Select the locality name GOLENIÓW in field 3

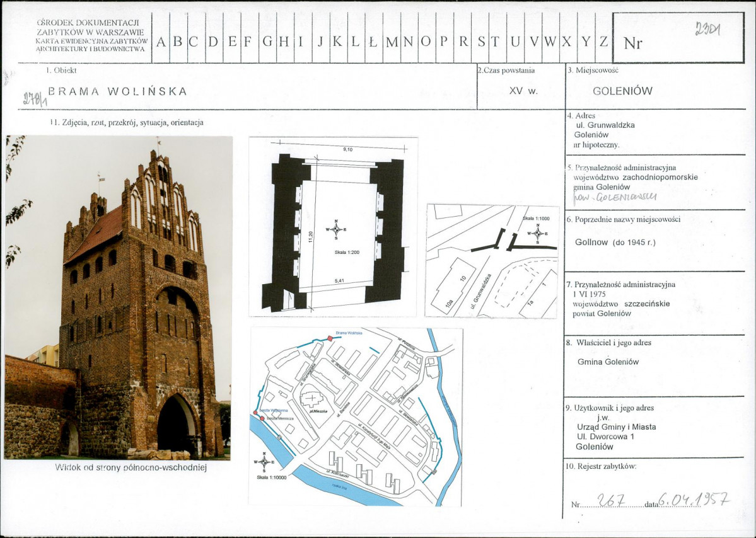coord(622,91)
